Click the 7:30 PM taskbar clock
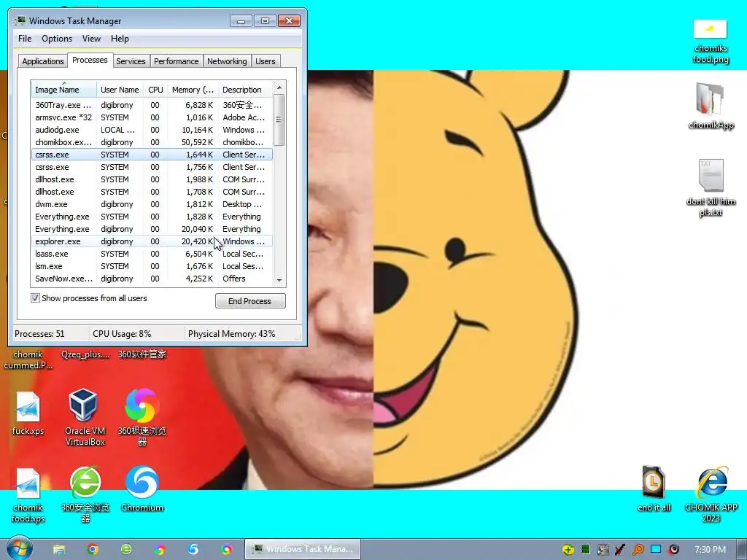Viewport: 747px width, 560px height. 710,550
